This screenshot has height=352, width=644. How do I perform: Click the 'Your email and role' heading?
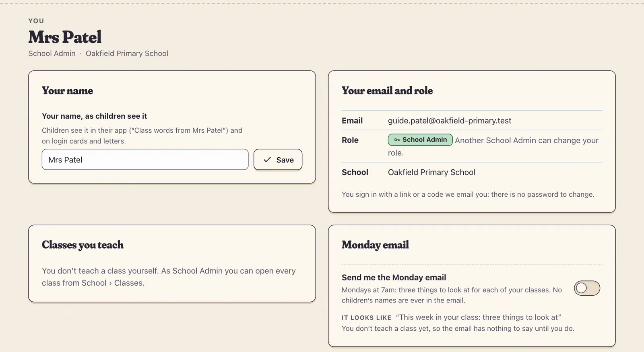point(387,91)
